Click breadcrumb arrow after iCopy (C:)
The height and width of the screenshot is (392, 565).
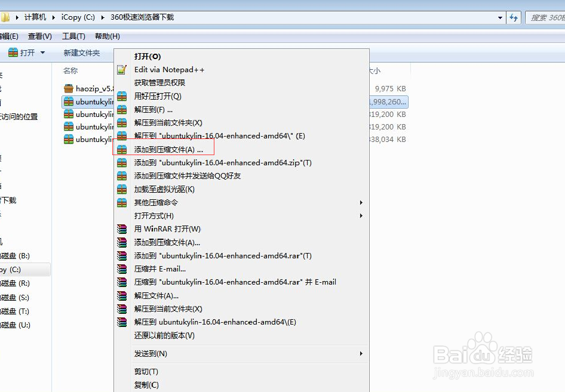103,17
